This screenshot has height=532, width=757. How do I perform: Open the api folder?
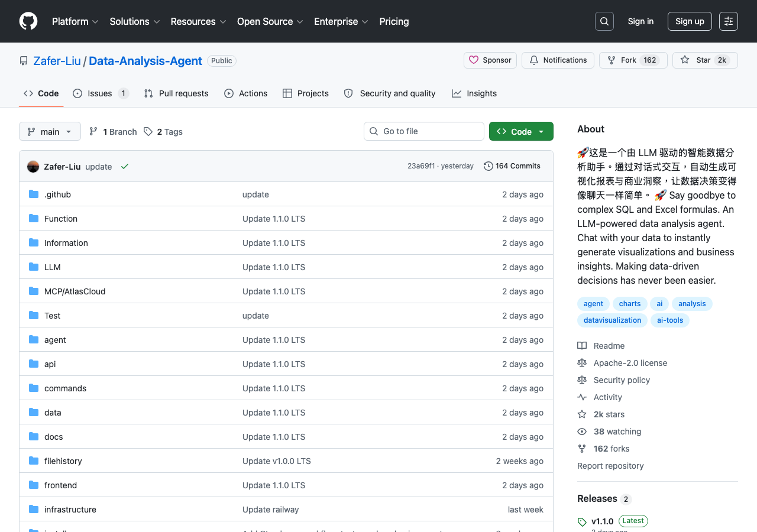50,364
